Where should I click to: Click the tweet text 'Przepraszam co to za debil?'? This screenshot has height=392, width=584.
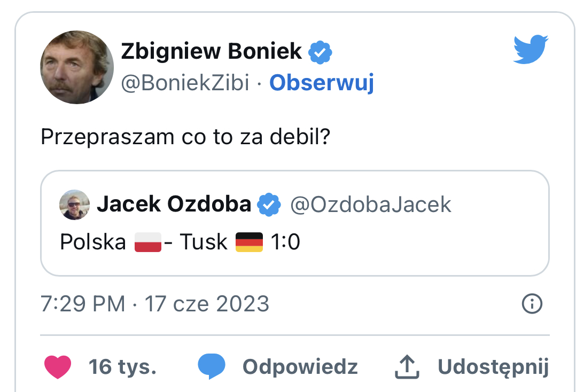[185, 137]
